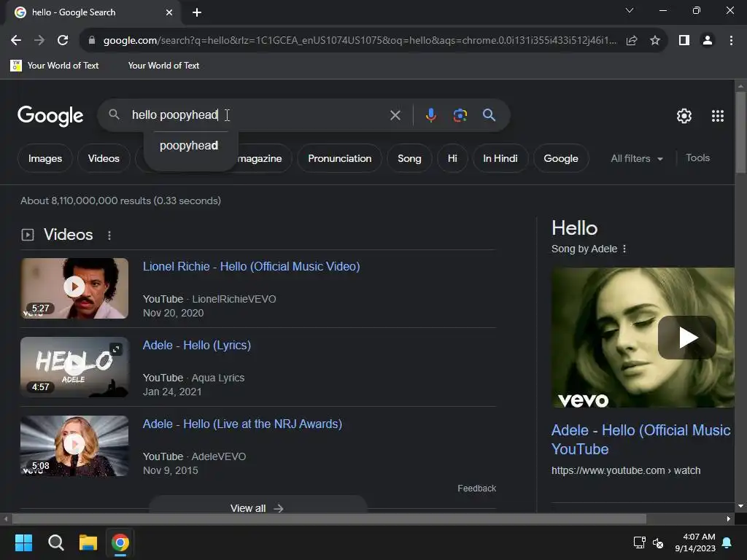This screenshot has height=560, width=747.
Task: Search by image with Google Lens
Action: [x=460, y=115]
